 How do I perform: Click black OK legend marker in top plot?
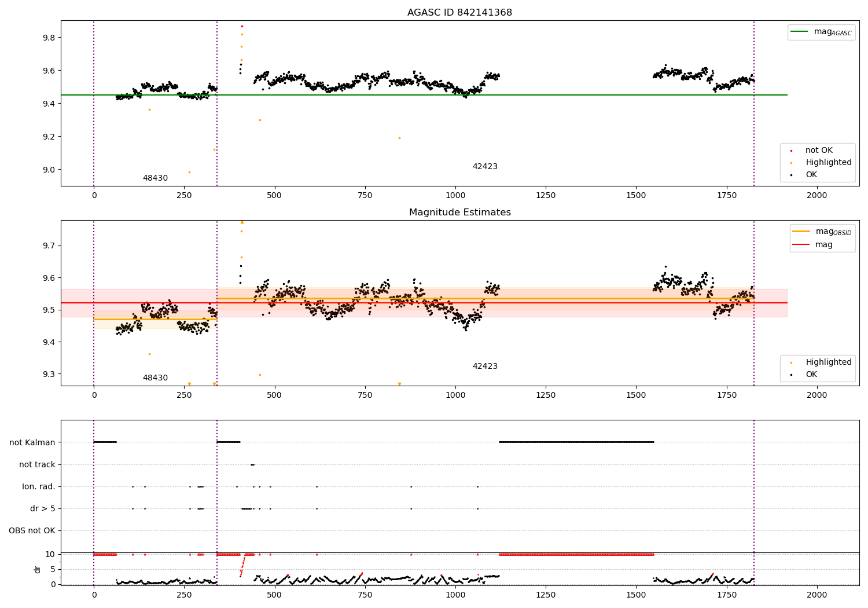791,175
